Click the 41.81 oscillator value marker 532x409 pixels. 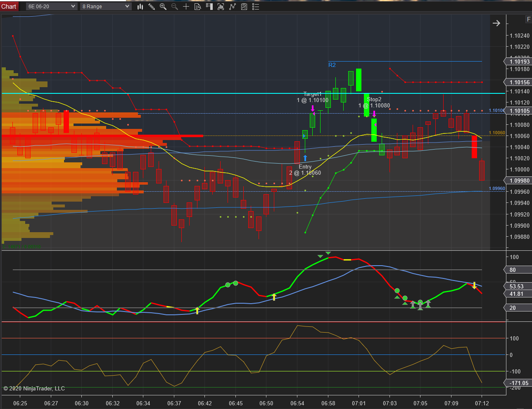(x=519, y=294)
